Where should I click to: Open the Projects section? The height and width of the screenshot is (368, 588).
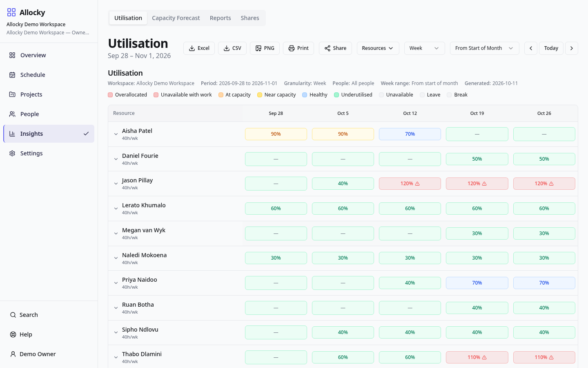[x=49, y=94]
